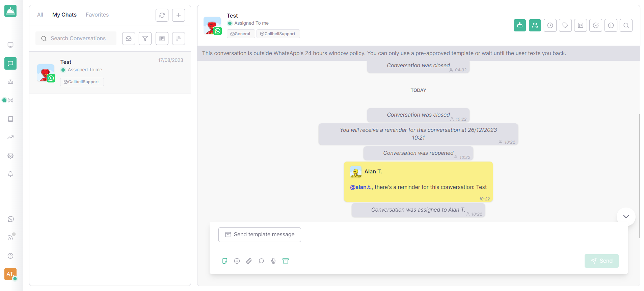644x291 pixels.
Task: Click the tag icon in conversation header
Action: [x=565, y=25]
